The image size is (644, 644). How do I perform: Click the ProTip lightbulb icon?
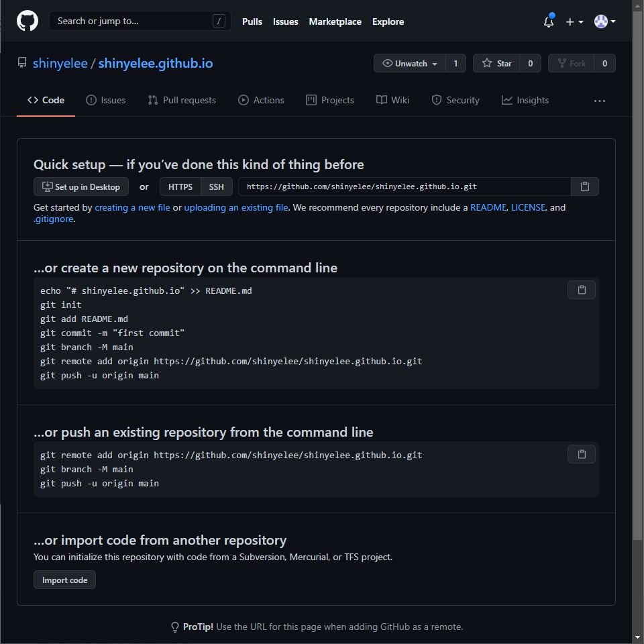click(175, 627)
